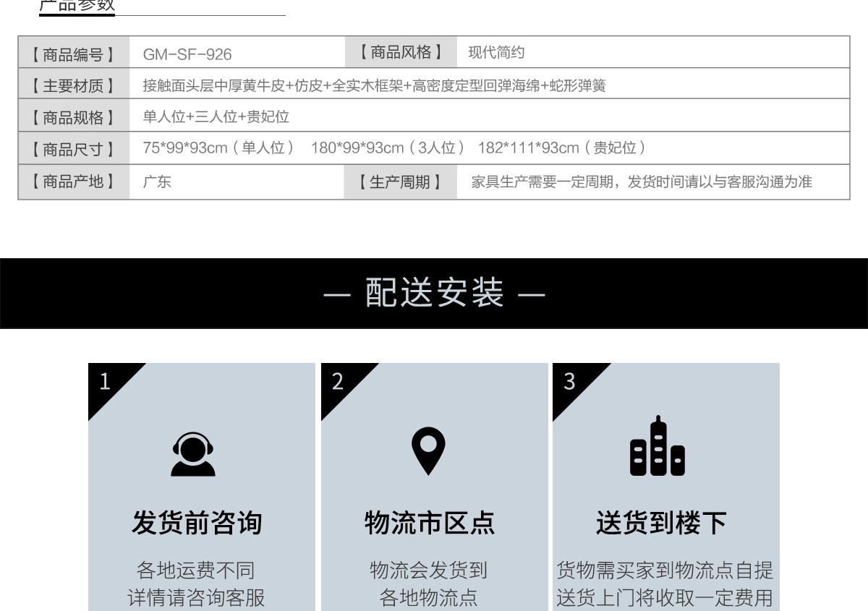
Task: Select the 发货前咨询 card title
Action: click(x=197, y=523)
